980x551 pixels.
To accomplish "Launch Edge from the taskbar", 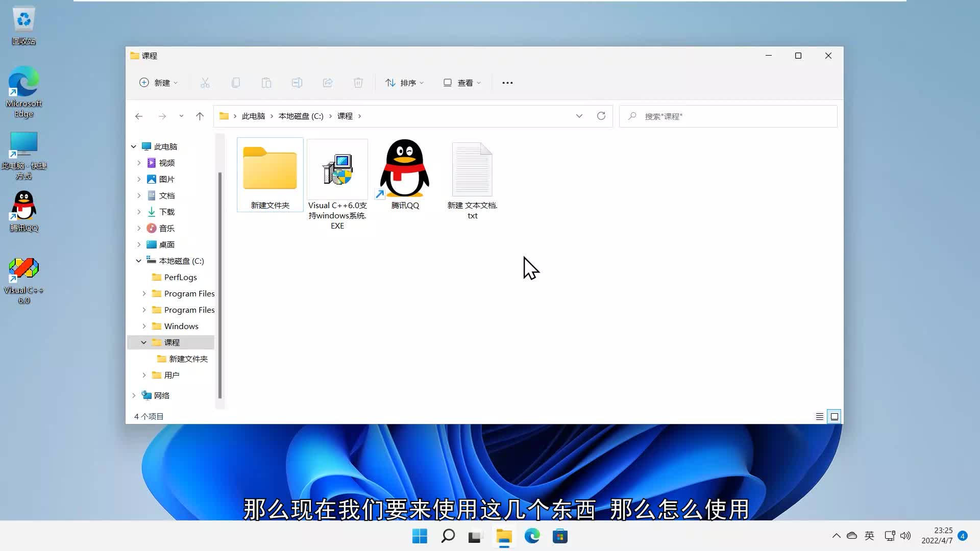I will click(x=532, y=536).
